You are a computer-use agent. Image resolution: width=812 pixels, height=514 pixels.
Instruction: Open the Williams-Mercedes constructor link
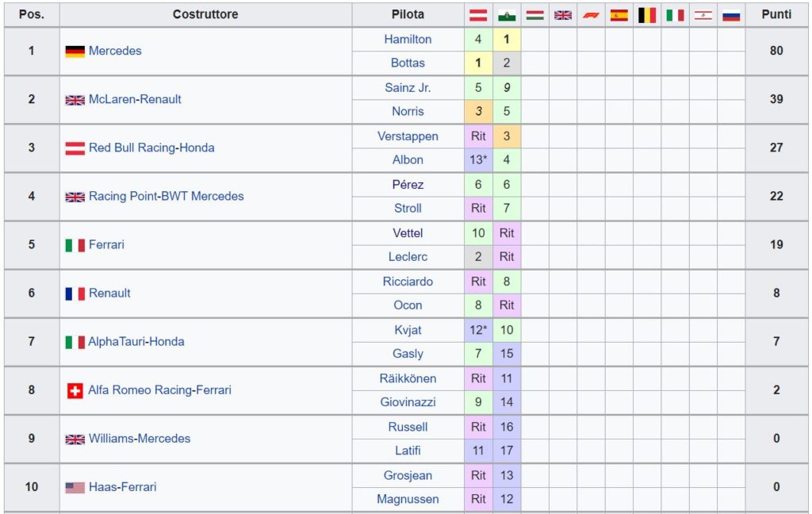140,439
